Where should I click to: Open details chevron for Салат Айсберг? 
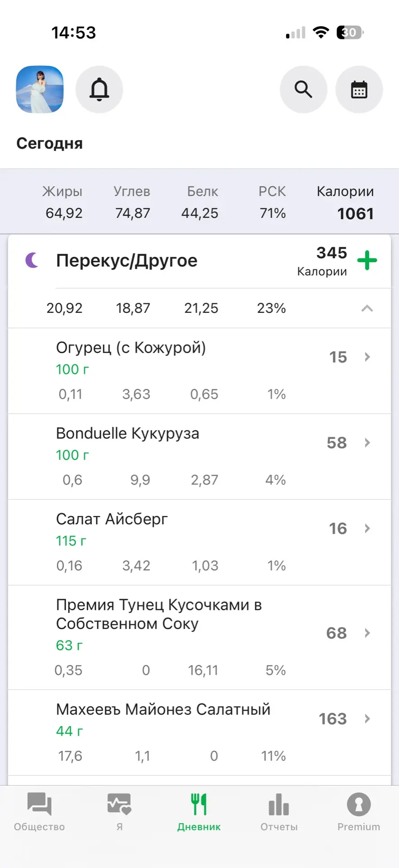tap(367, 528)
